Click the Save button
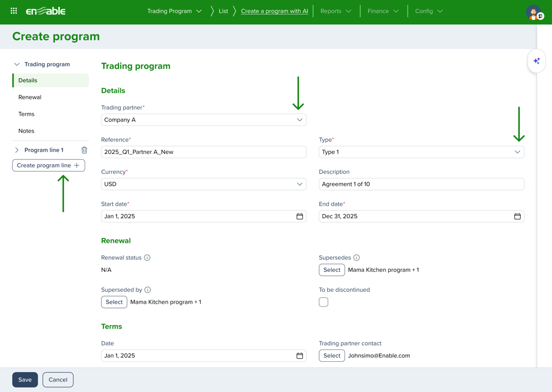This screenshot has height=392, width=552. [x=25, y=380]
